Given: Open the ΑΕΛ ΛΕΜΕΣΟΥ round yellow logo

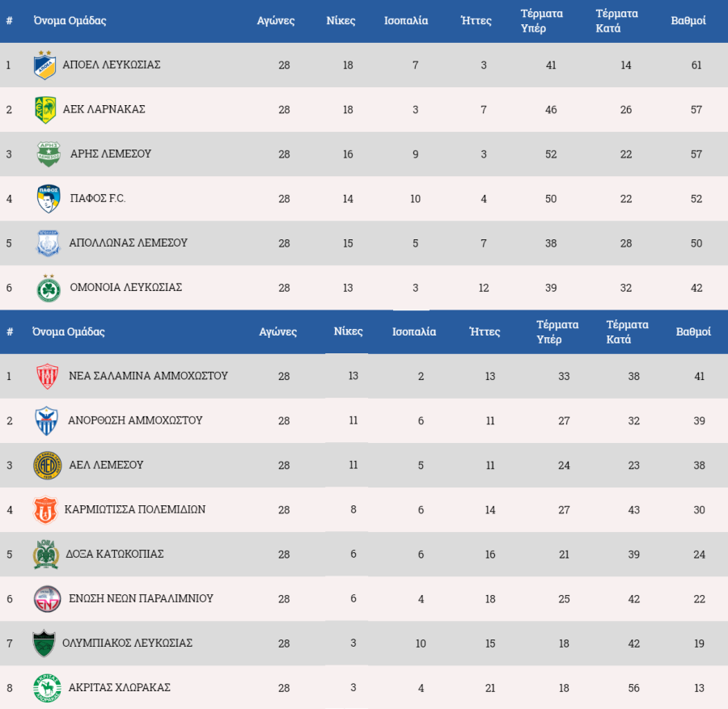Looking at the screenshot, I should pyautogui.click(x=48, y=466).
